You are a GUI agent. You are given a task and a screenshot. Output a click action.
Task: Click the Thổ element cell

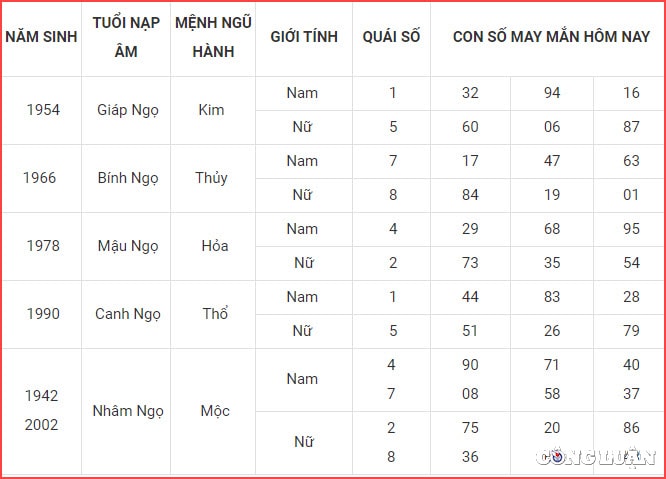pos(215,313)
